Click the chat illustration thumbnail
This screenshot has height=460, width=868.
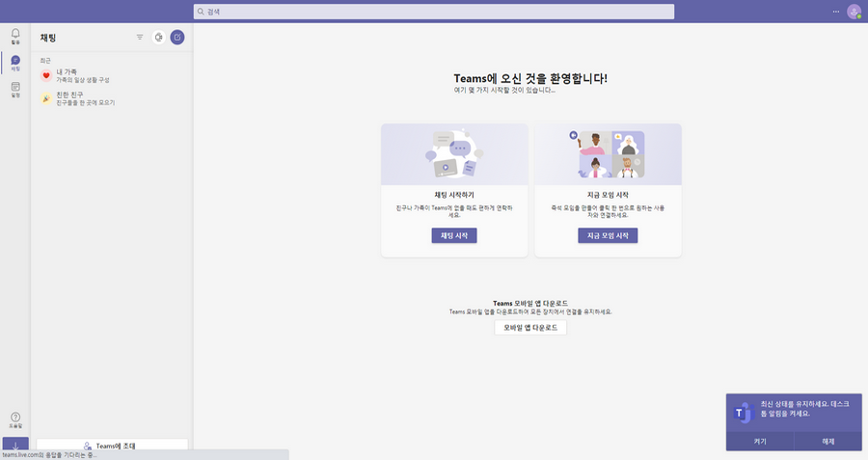(454, 154)
